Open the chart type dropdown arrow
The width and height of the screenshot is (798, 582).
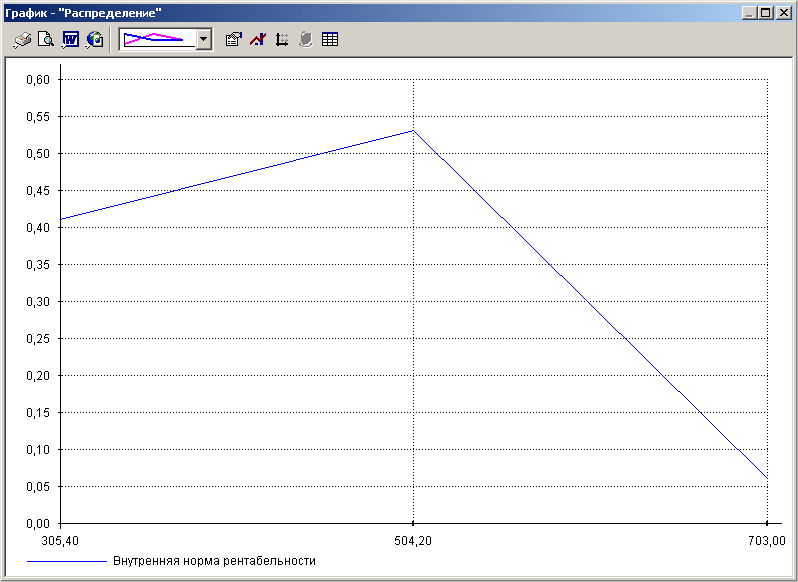[204, 39]
